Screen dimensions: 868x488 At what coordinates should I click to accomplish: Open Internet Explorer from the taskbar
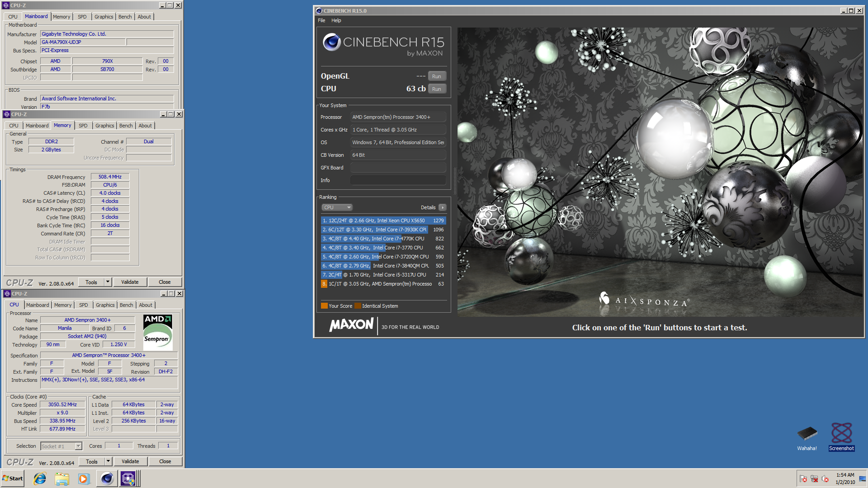tap(40, 479)
